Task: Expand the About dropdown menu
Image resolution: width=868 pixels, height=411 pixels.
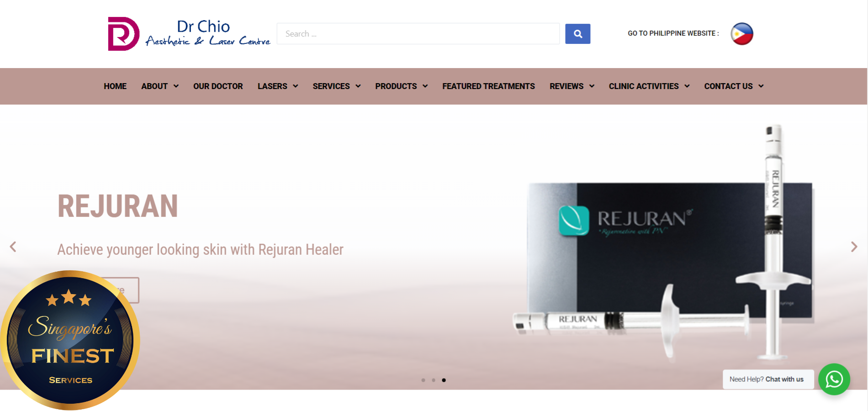Action: (159, 86)
